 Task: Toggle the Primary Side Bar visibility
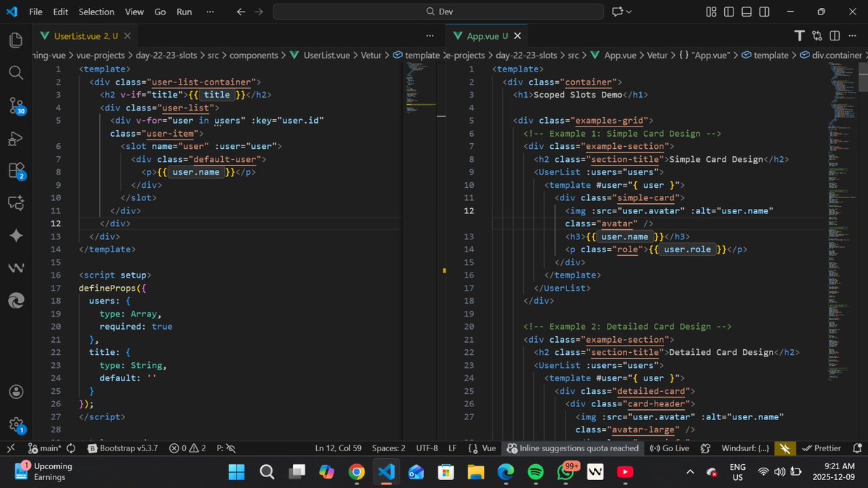point(729,12)
